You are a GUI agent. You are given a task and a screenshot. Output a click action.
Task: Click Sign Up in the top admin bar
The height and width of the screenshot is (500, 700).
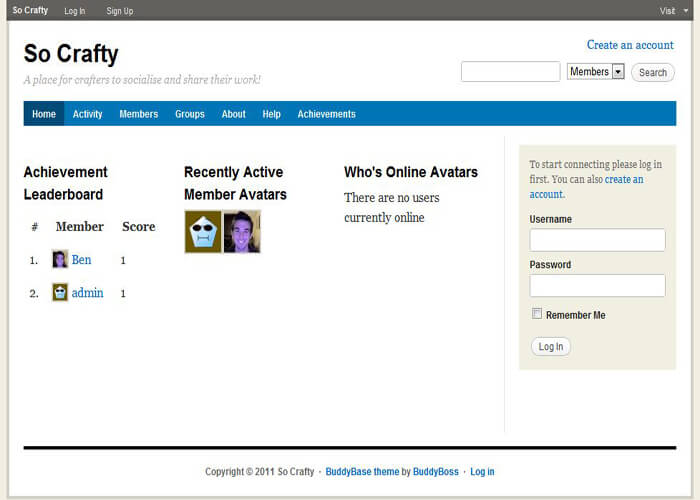pos(120,11)
